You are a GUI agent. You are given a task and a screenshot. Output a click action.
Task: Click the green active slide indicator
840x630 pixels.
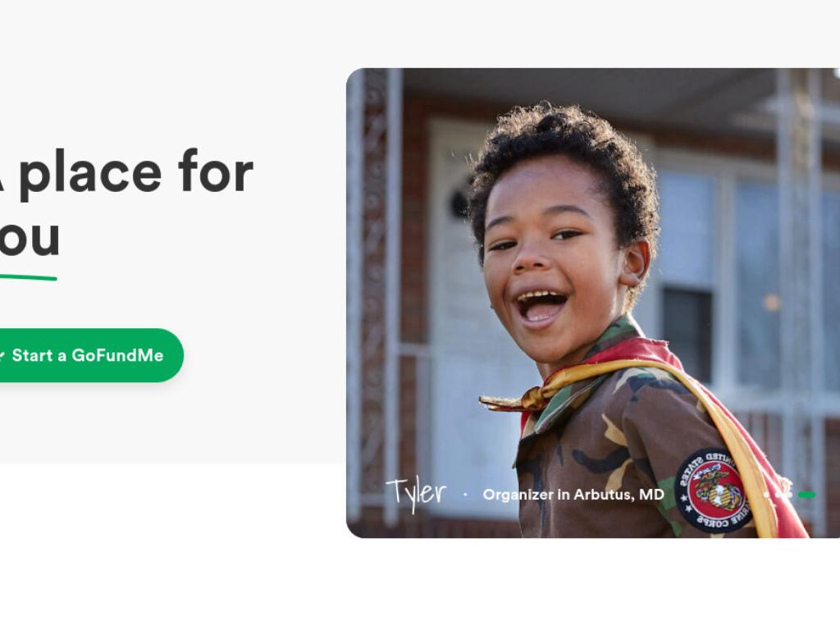click(x=807, y=495)
